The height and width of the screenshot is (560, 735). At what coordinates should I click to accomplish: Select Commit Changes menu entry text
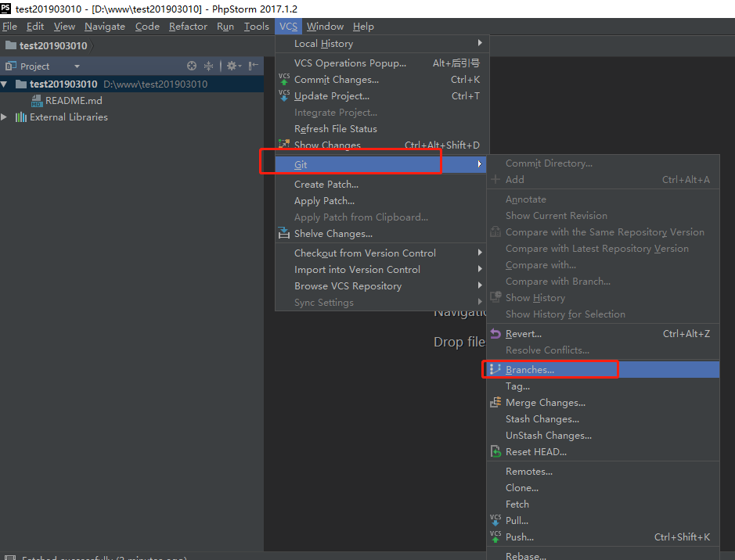(x=336, y=80)
